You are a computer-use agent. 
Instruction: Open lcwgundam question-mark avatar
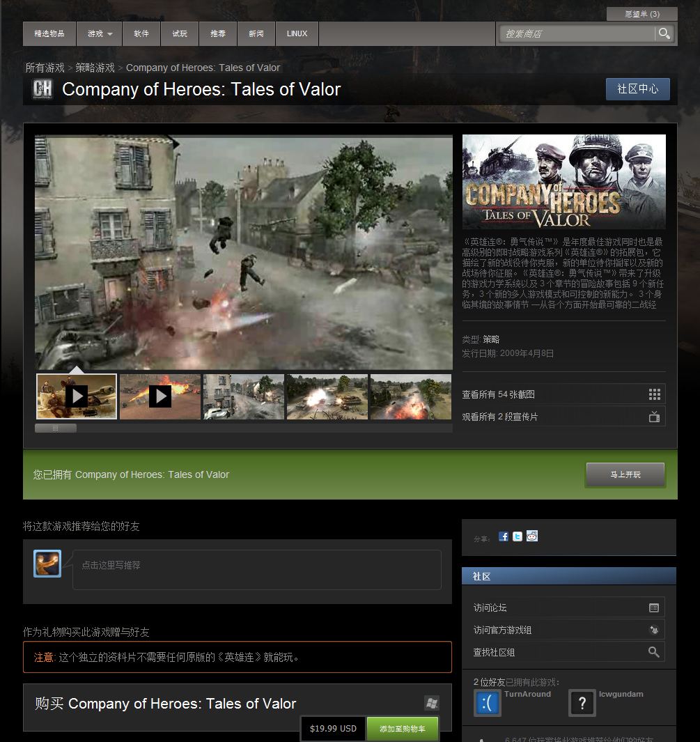582,703
